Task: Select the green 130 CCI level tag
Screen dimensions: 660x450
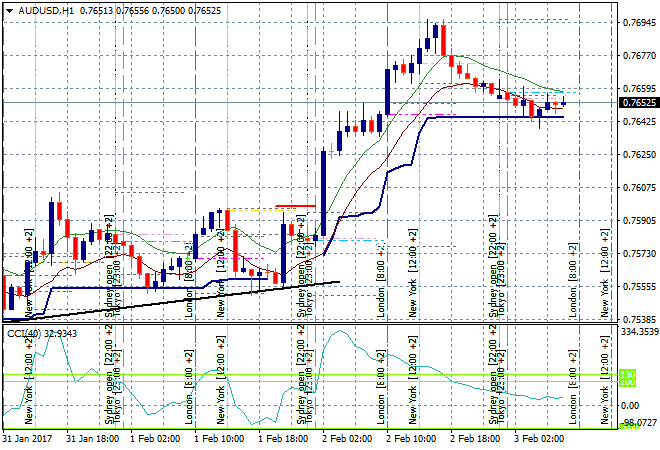Action: click(x=629, y=376)
